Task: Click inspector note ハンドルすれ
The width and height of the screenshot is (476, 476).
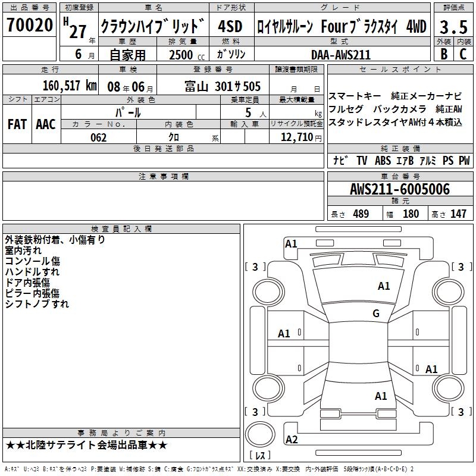Action: coord(32,272)
